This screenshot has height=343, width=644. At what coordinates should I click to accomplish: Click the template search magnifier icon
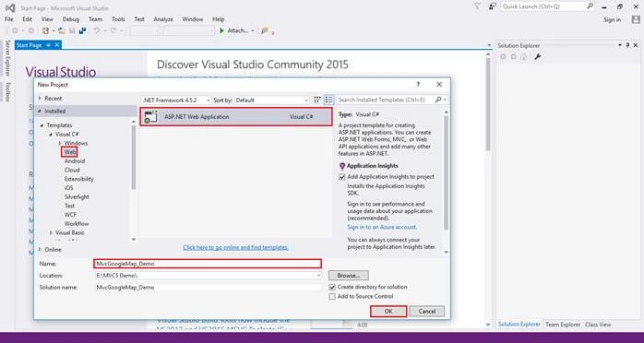[x=438, y=100]
